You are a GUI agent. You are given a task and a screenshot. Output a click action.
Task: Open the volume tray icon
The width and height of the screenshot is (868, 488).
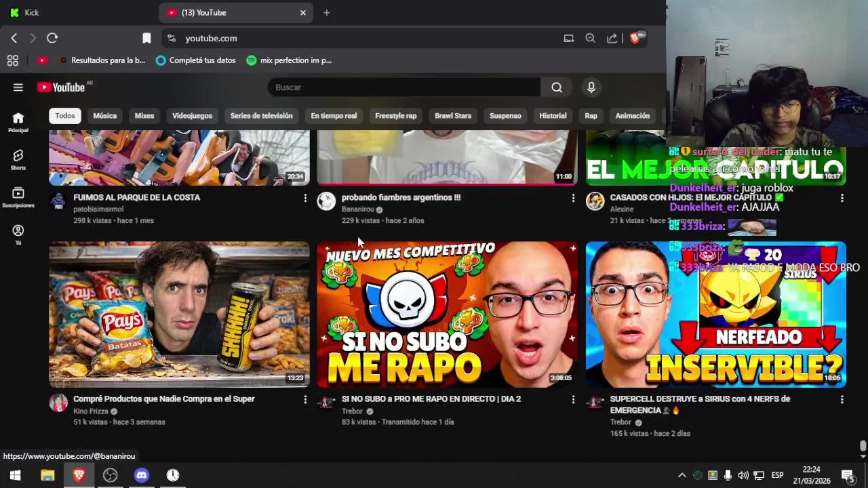click(x=743, y=475)
